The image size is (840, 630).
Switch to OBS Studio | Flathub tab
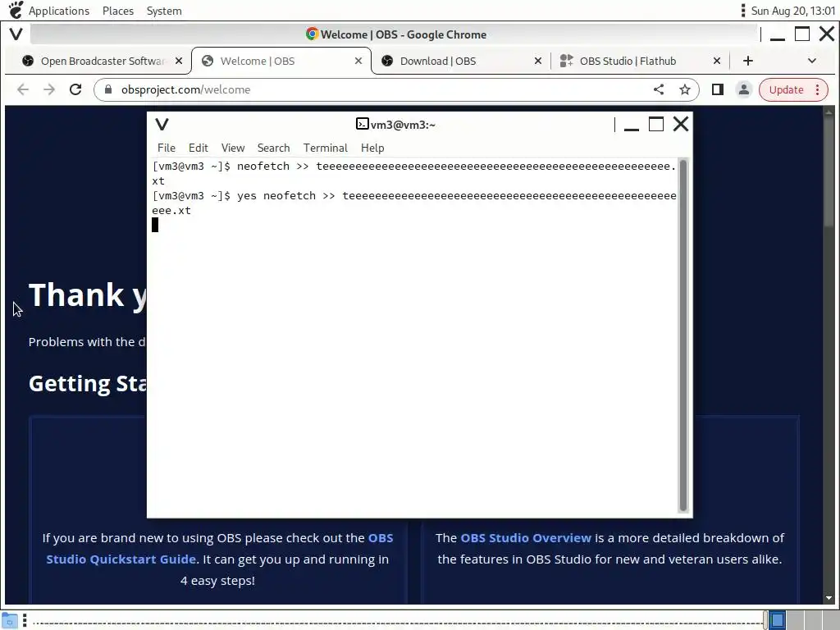(640, 61)
